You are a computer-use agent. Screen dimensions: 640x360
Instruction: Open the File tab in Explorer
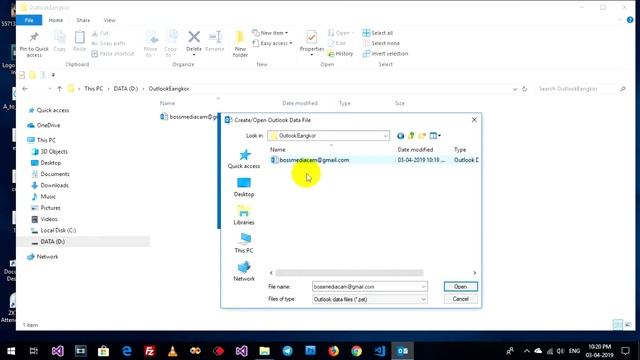coord(29,20)
